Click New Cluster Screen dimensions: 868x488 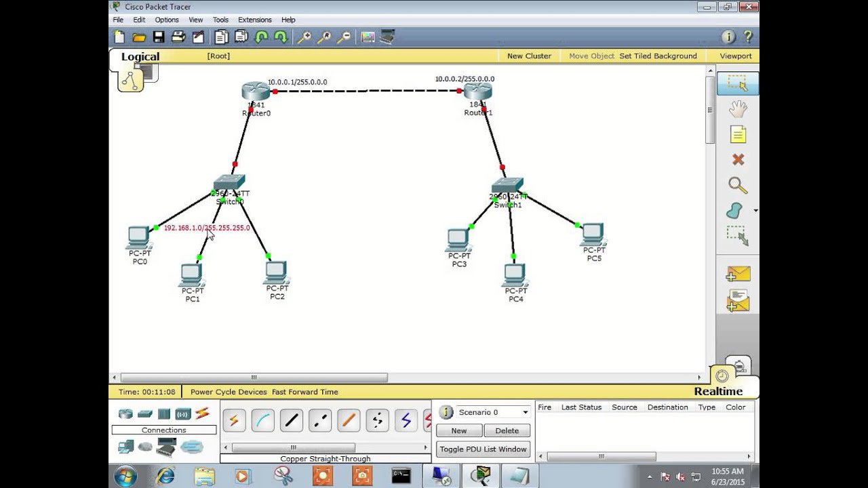pyautogui.click(x=529, y=56)
